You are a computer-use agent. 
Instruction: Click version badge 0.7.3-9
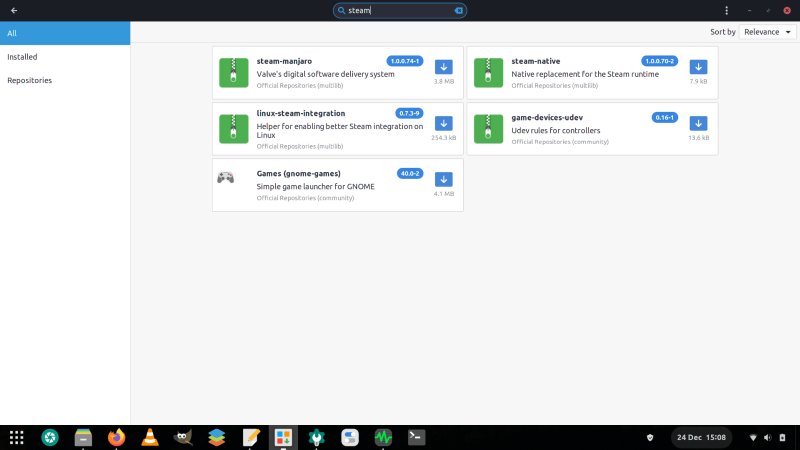409,113
